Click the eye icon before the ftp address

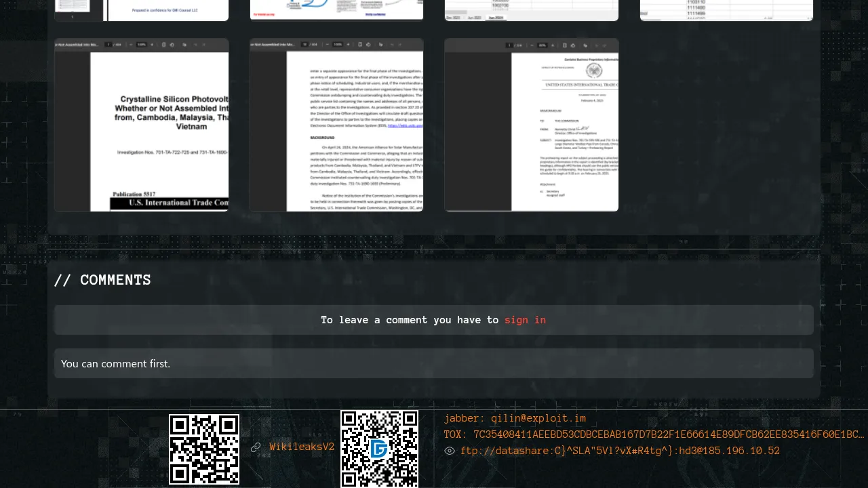click(x=450, y=451)
